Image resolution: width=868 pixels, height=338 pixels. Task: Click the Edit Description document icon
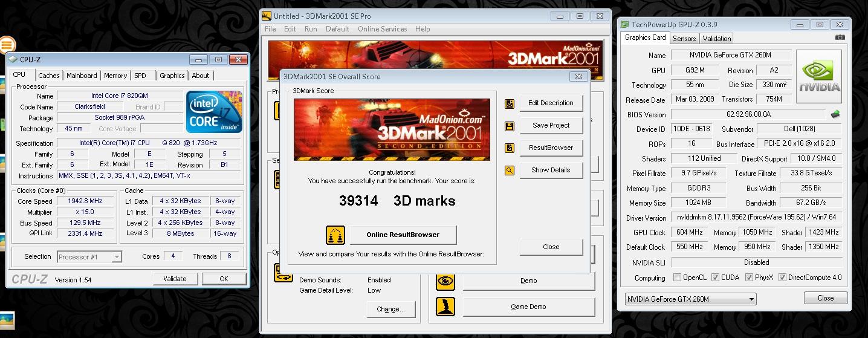(510, 103)
